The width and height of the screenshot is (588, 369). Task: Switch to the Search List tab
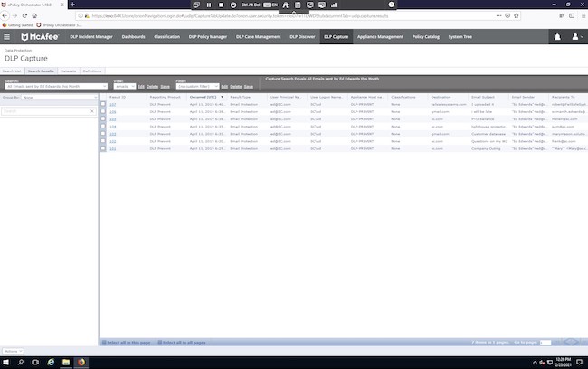point(12,71)
